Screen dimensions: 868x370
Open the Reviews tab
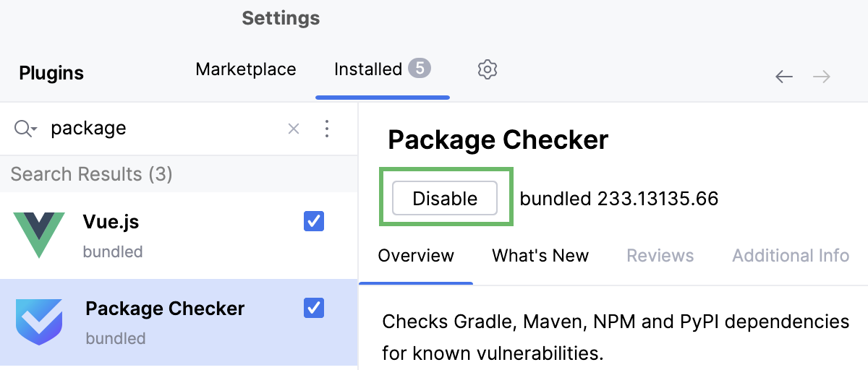coord(660,256)
